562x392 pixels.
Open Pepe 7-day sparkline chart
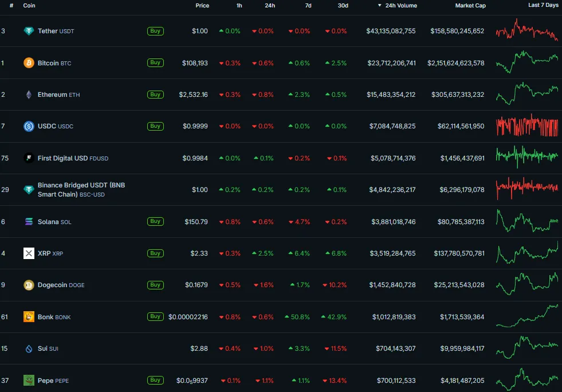527,379
